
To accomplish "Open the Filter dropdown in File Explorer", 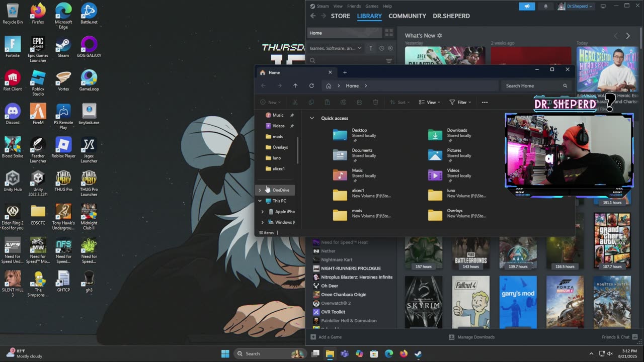I will pyautogui.click(x=460, y=102).
